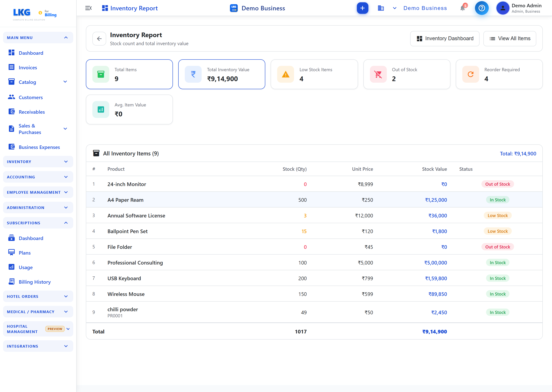Open the Demo Admin profile avatar
Viewport: 552px width, 392px height.
pyautogui.click(x=503, y=8)
